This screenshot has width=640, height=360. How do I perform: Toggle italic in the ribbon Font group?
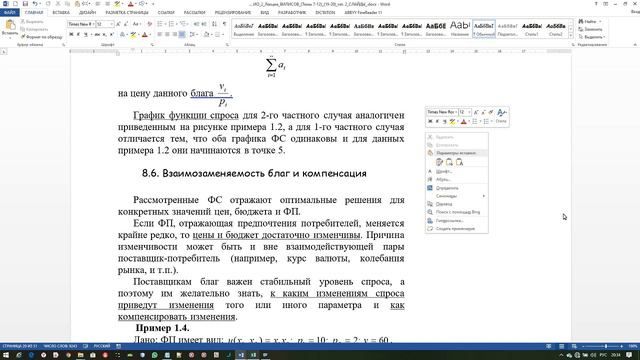tap(78, 35)
